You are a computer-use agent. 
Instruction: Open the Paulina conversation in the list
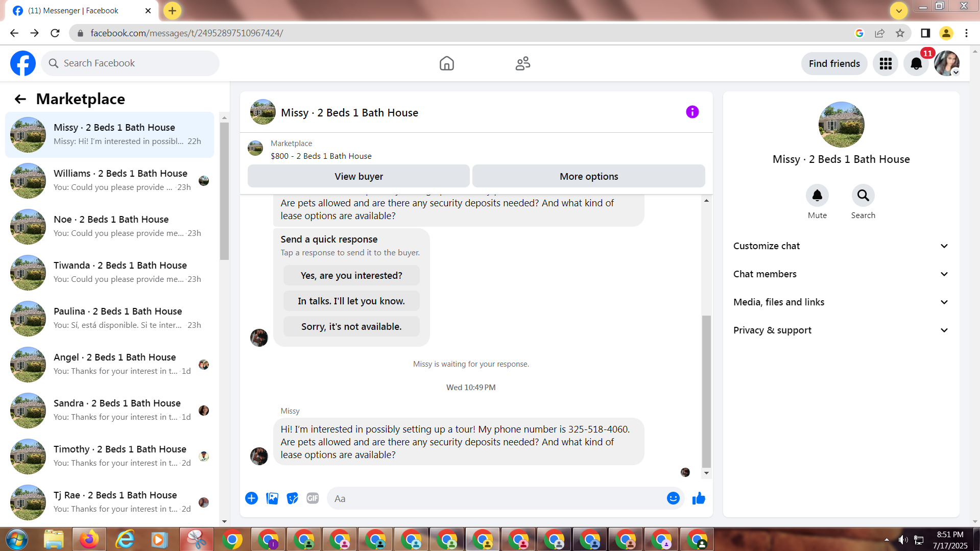110,319
